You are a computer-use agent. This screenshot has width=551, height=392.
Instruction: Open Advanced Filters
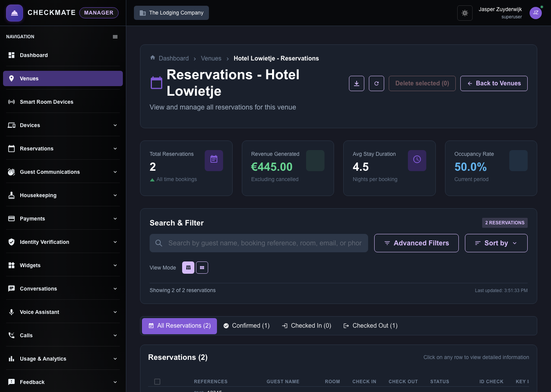coord(416,243)
